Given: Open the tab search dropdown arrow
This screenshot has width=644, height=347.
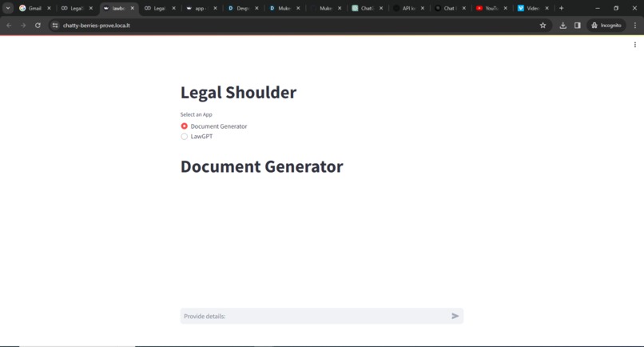Looking at the screenshot, I should pos(8,8).
